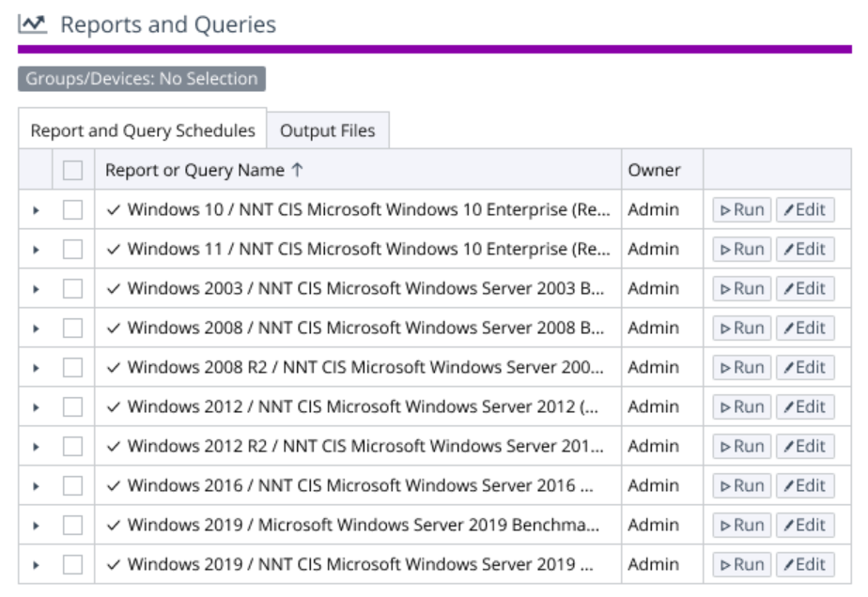868x597 pixels.
Task: Tick the Windows 2019 Benchmark row checkbox
Action: [x=72, y=526]
